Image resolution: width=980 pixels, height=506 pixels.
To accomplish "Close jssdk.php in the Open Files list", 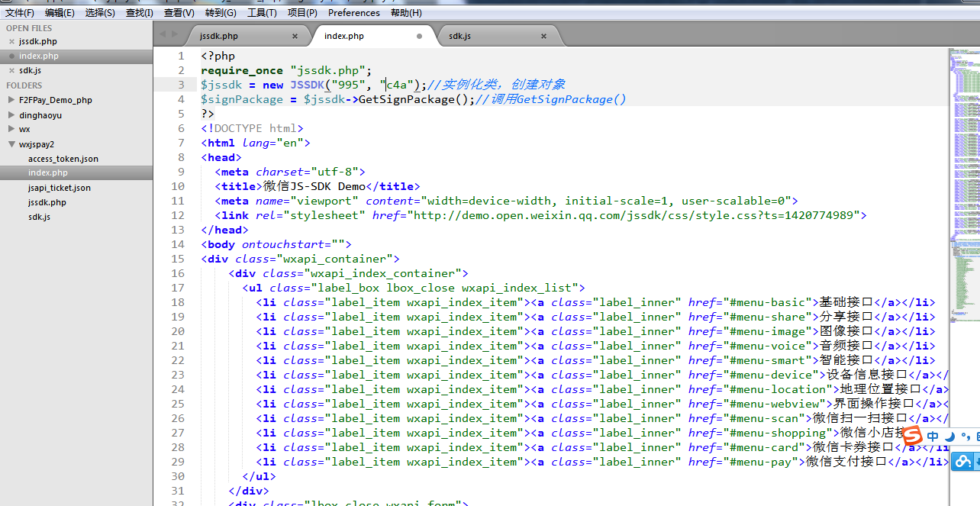I will (x=11, y=42).
